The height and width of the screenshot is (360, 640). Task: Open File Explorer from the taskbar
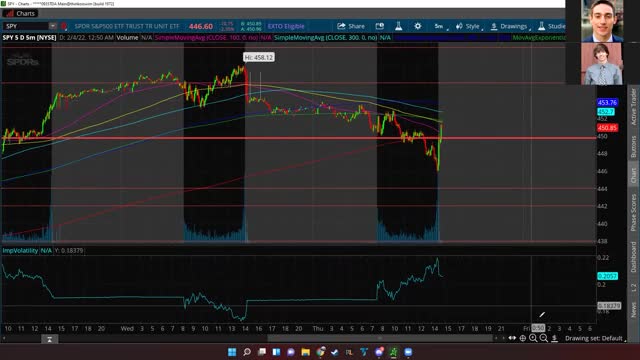[306, 352]
